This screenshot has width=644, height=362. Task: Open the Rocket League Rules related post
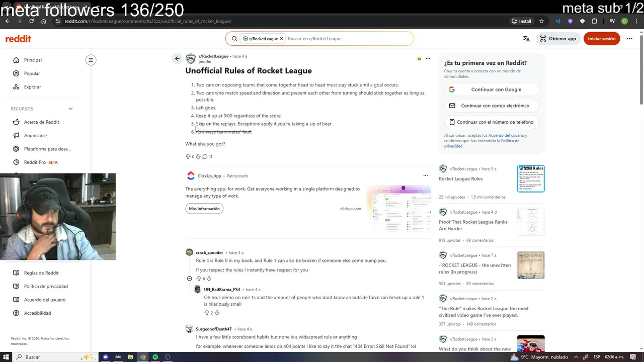click(460, 179)
